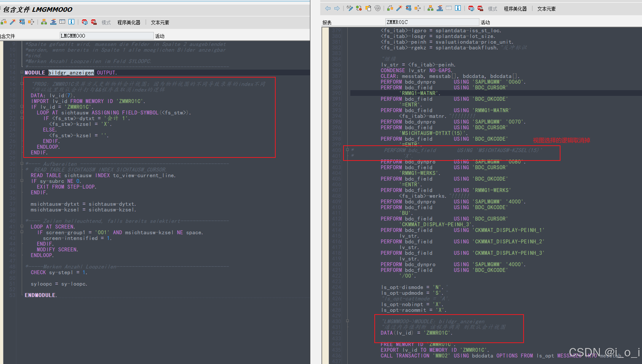Image resolution: width=642 pixels, height=364 pixels.
Task: Click the 'CKMMAT_DISPLAY-PEINH_3' USING line
Action: coord(463,253)
